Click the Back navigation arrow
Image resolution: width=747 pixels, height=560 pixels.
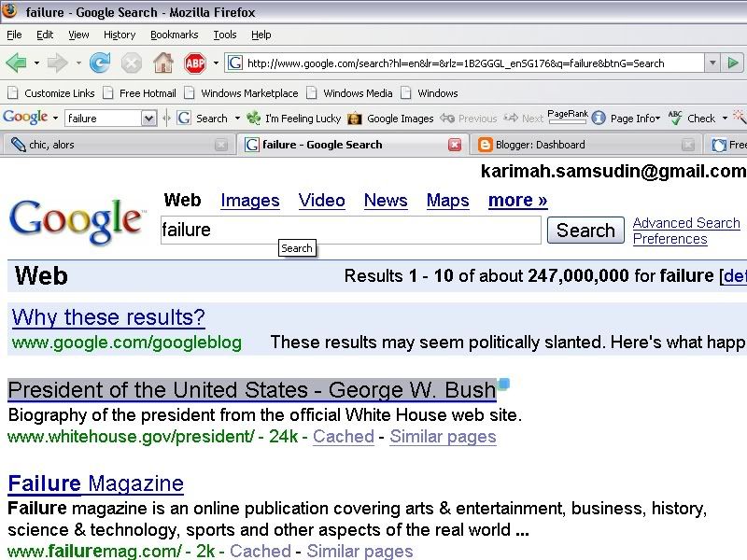click(16, 63)
